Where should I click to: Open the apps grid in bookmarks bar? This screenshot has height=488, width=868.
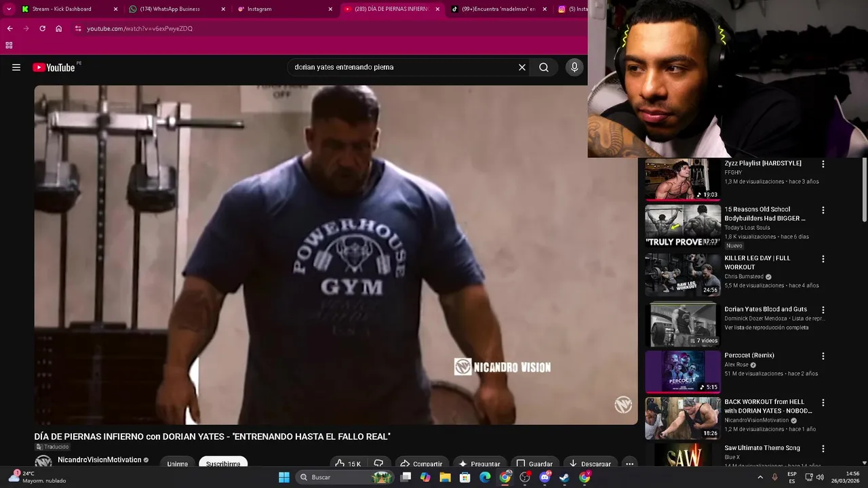pos(9,45)
